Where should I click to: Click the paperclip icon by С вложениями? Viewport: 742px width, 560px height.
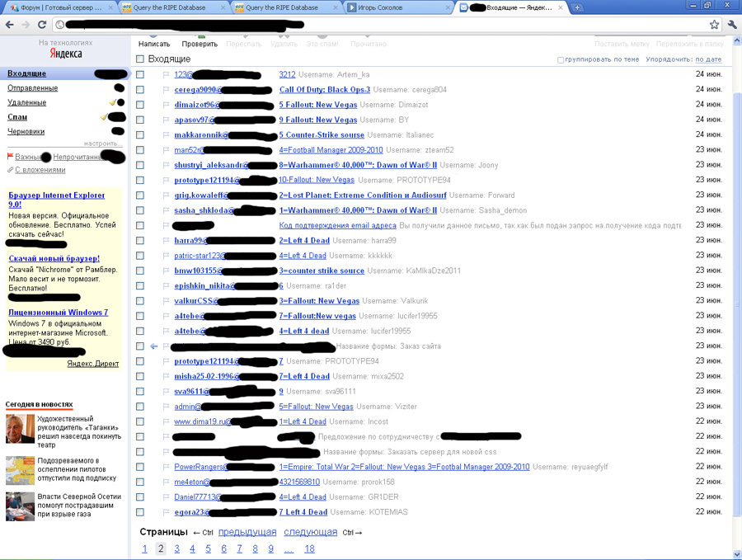(11, 169)
